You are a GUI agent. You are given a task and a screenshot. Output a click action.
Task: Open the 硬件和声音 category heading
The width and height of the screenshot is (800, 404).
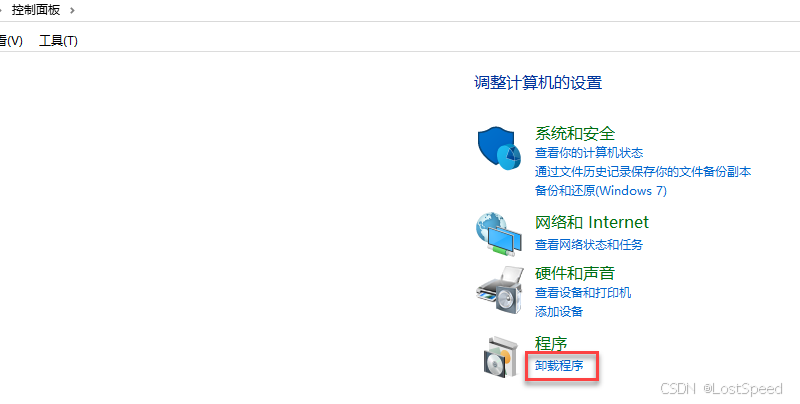tap(574, 273)
